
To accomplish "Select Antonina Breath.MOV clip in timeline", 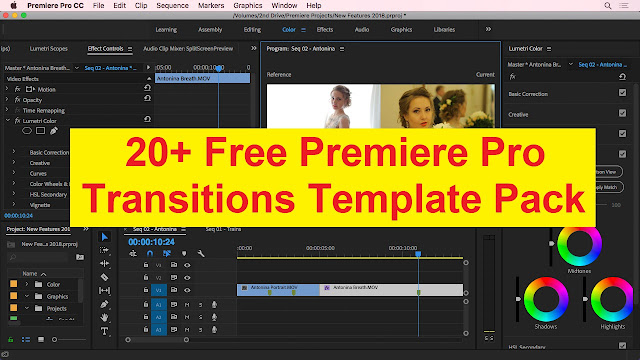I will point(391,290).
